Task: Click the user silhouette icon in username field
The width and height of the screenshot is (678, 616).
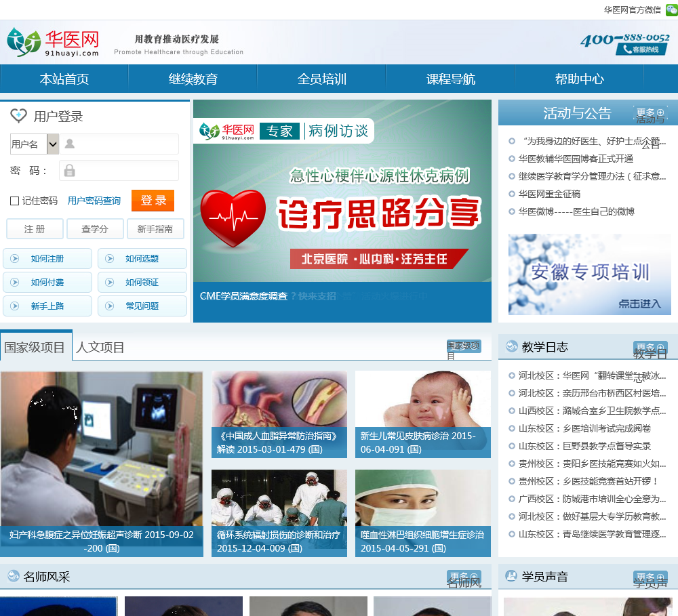Action: (70, 144)
